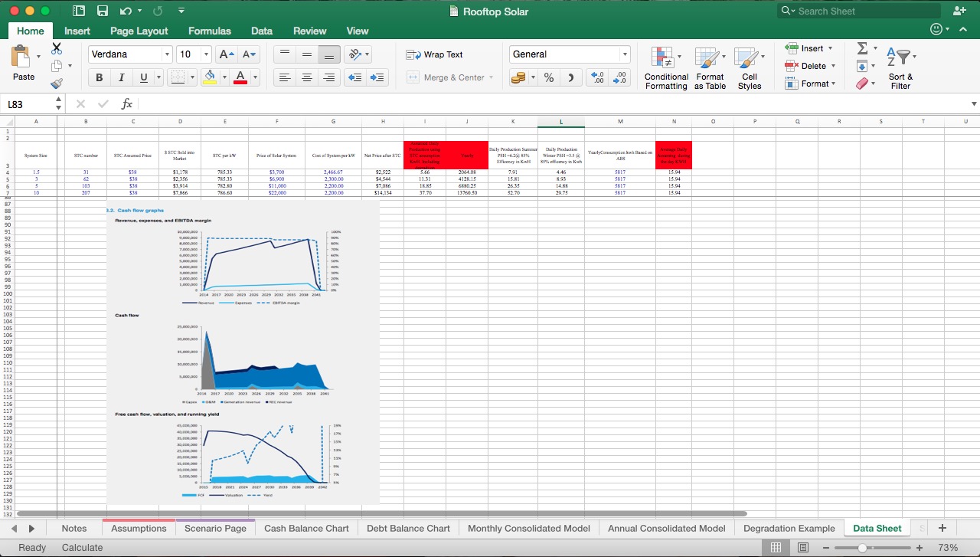Toggle center text alignment
The image size is (980, 557).
click(x=307, y=77)
